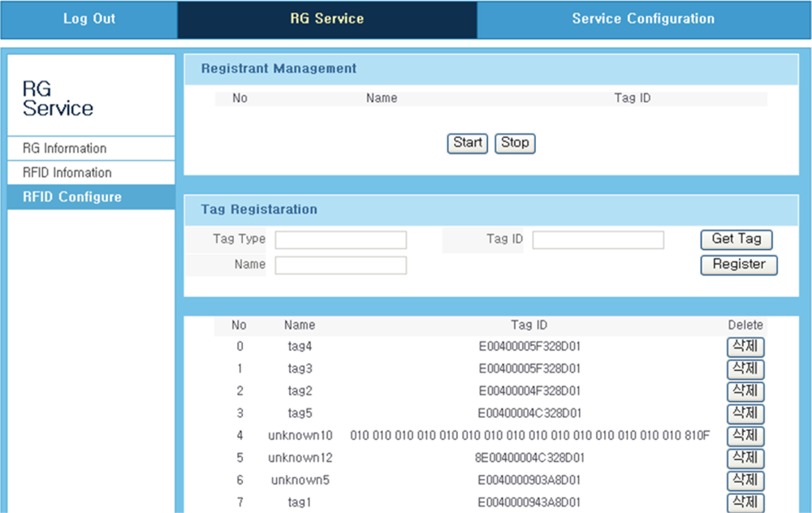Select tag ID E0040000903A8D01

(x=529, y=480)
